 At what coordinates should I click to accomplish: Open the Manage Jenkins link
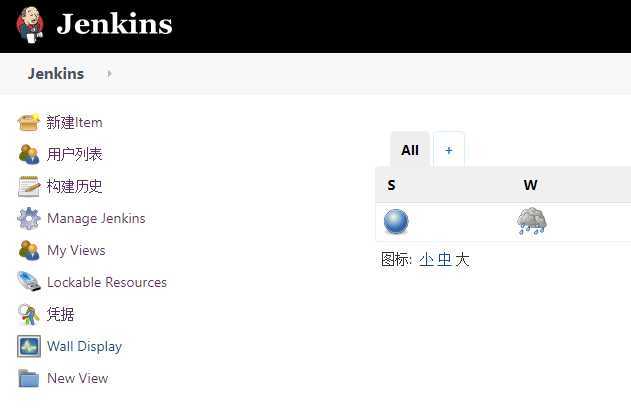[96, 218]
